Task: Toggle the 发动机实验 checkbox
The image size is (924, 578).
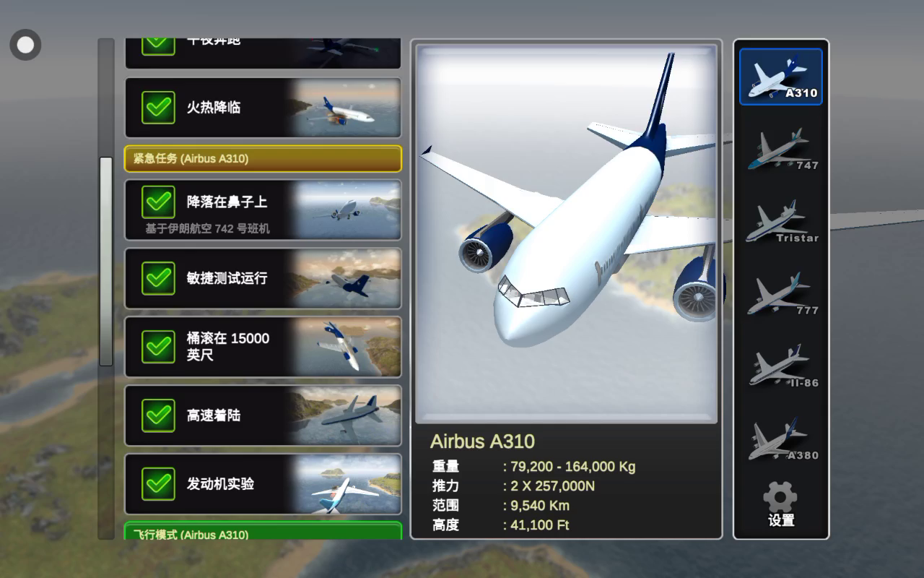Action: 158,484
